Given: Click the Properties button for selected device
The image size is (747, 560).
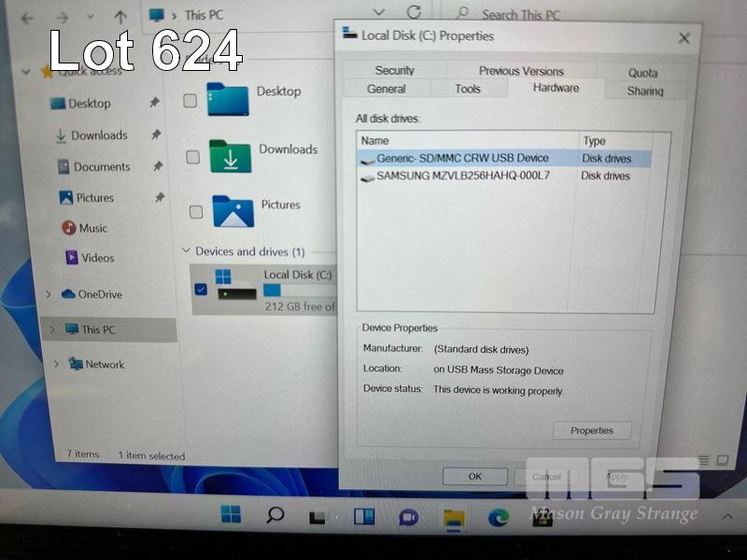Looking at the screenshot, I should 591,430.
